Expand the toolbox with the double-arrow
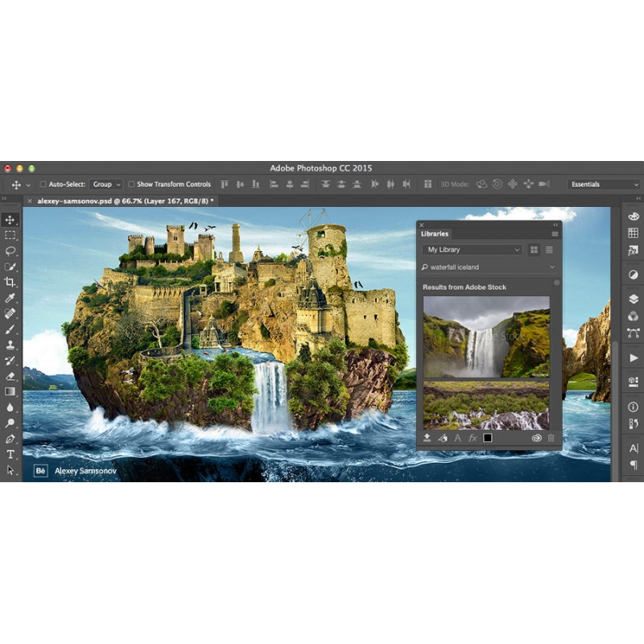Screen dimensions: 644x644 pyautogui.click(x=4, y=199)
